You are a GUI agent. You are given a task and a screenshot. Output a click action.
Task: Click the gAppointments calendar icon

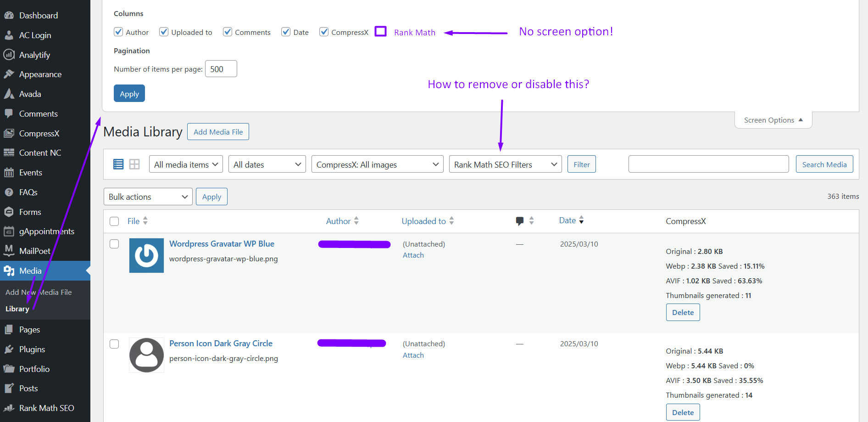click(9, 231)
